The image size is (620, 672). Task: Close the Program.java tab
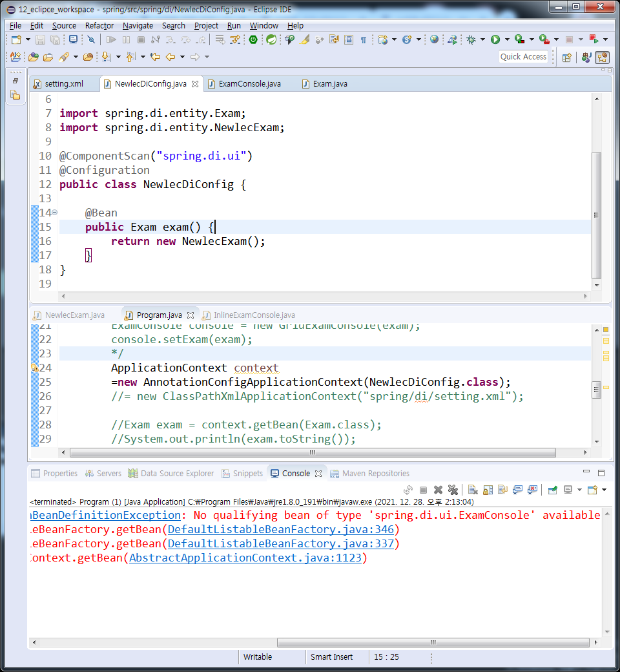[x=191, y=315]
